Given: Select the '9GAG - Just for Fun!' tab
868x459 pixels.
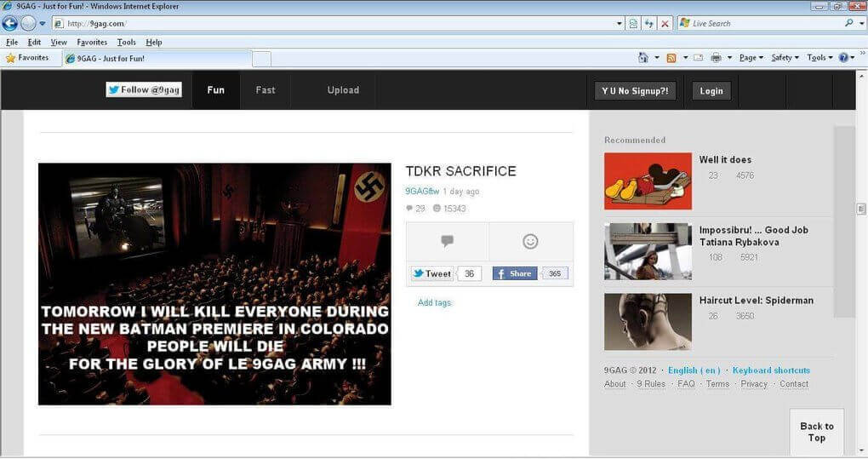Looking at the screenshot, I should click(x=157, y=58).
